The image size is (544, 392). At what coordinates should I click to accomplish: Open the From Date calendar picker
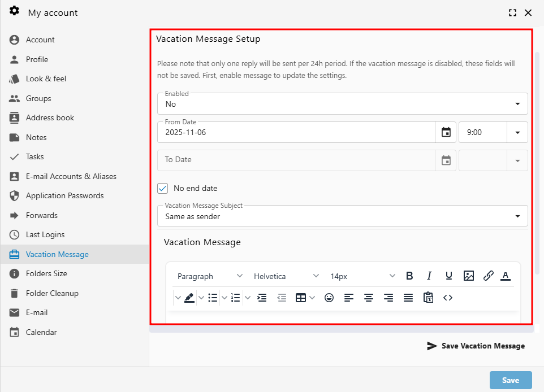(446, 132)
